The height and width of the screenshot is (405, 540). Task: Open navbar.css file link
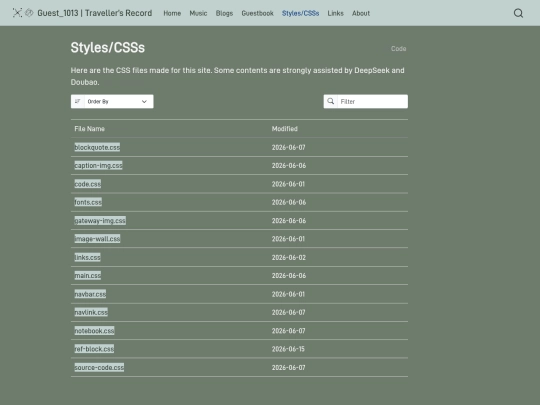(90, 294)
